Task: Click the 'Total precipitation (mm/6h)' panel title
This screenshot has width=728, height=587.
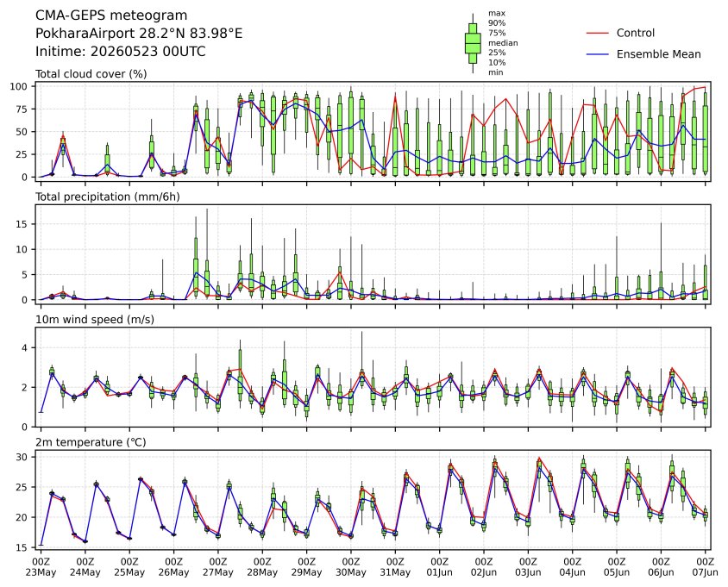Action: 108,197
